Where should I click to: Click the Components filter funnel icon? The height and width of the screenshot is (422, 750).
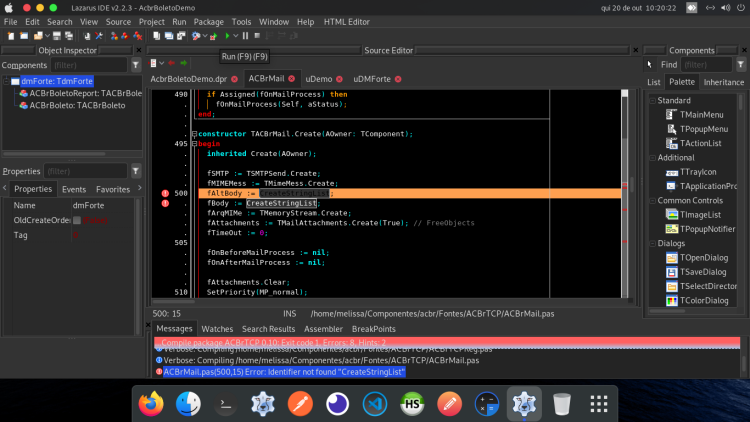tap(136, 65)
